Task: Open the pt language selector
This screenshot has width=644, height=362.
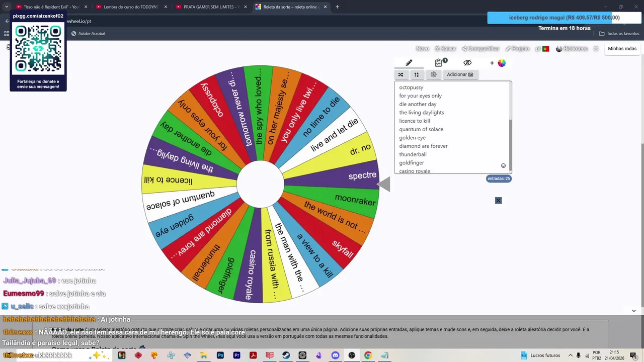Action: point(542,49)
